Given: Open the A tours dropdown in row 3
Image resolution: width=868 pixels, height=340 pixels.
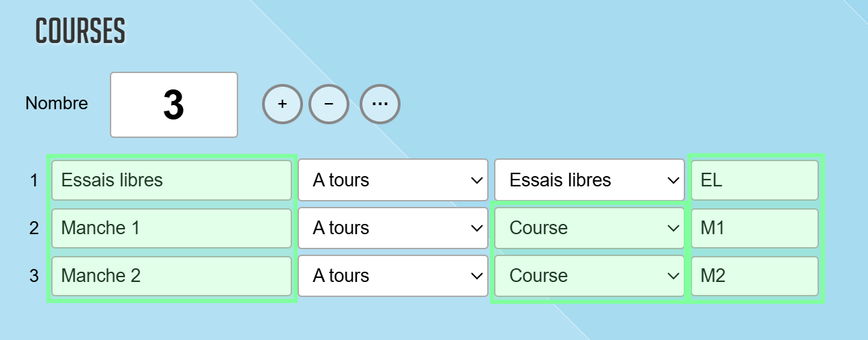Looking at the screenshot, I should [x=393, y=276].
